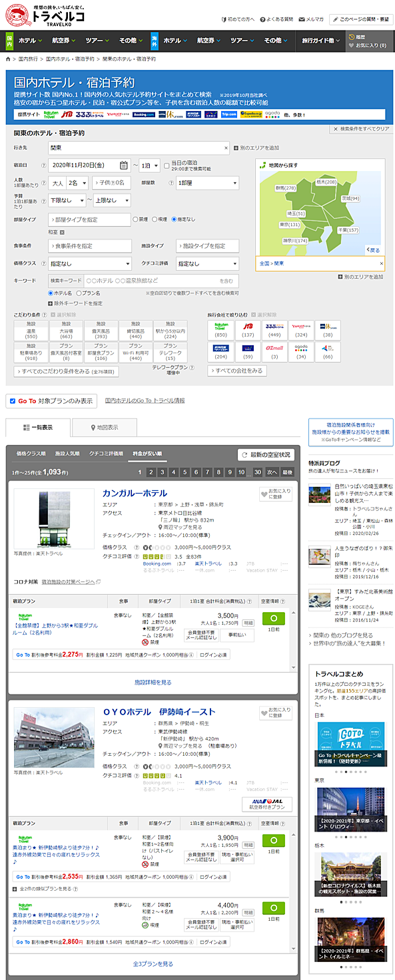
Task: Open the 旅行ガイド他 menu
Action: (x=320, y=41)
